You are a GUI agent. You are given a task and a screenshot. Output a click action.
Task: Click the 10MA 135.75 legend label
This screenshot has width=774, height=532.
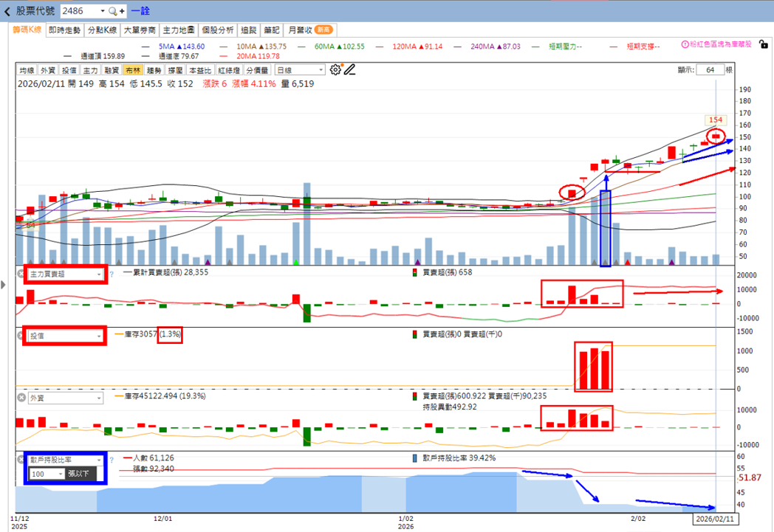coord(261,46)
